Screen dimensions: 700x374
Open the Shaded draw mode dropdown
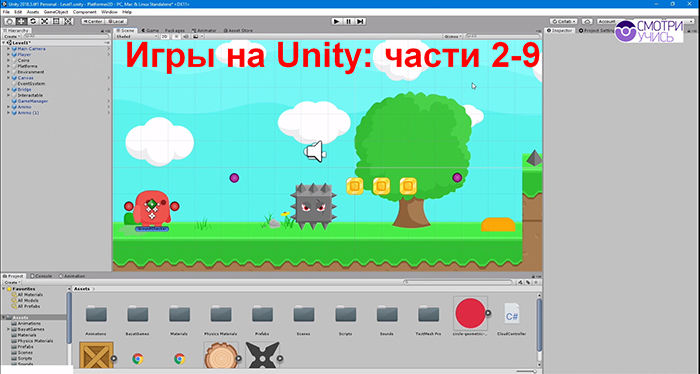coord(137,37)
